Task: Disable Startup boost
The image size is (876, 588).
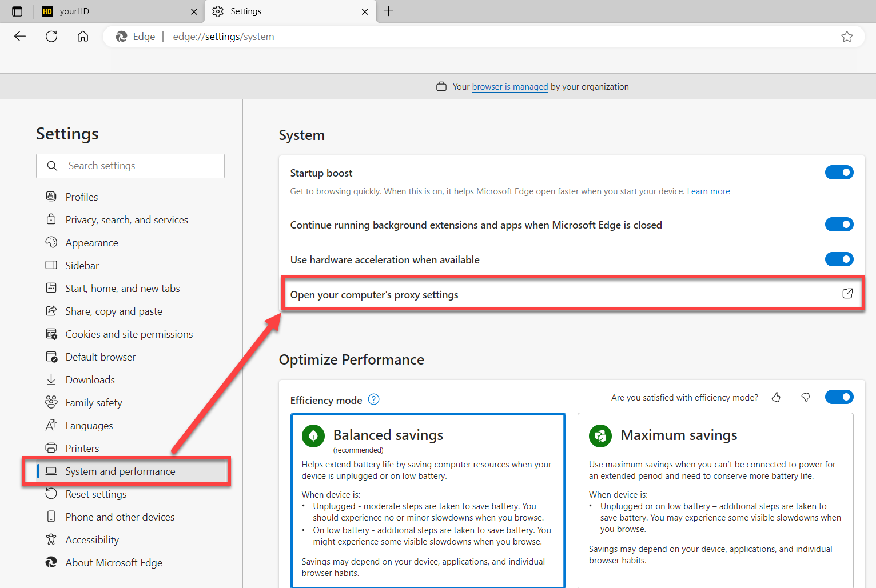Action: pyautogui.click(x=839, y=172)
